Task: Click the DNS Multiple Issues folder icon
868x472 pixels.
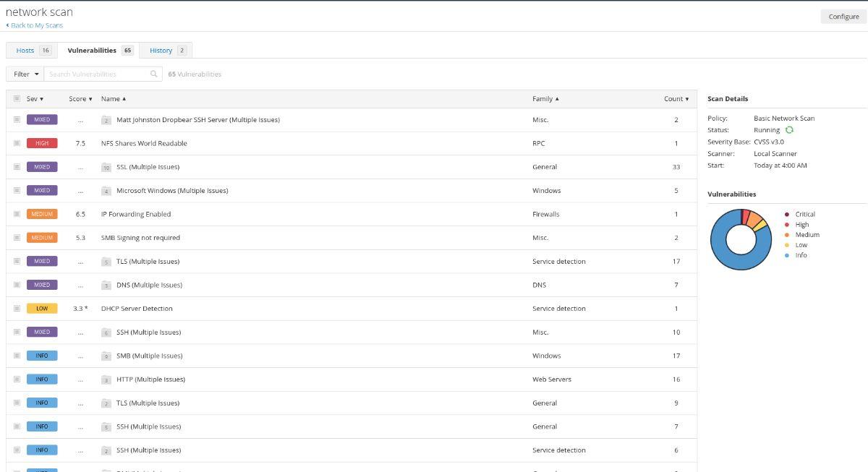Action: pyautogui.click(x=106, y=285)
